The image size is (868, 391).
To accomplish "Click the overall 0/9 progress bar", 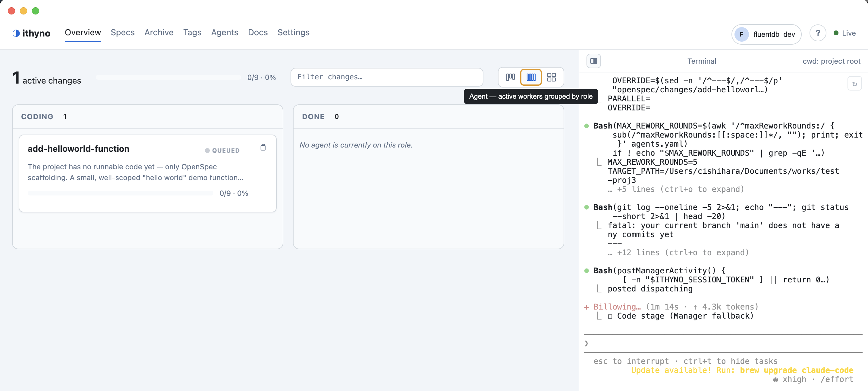I will 168,77.
